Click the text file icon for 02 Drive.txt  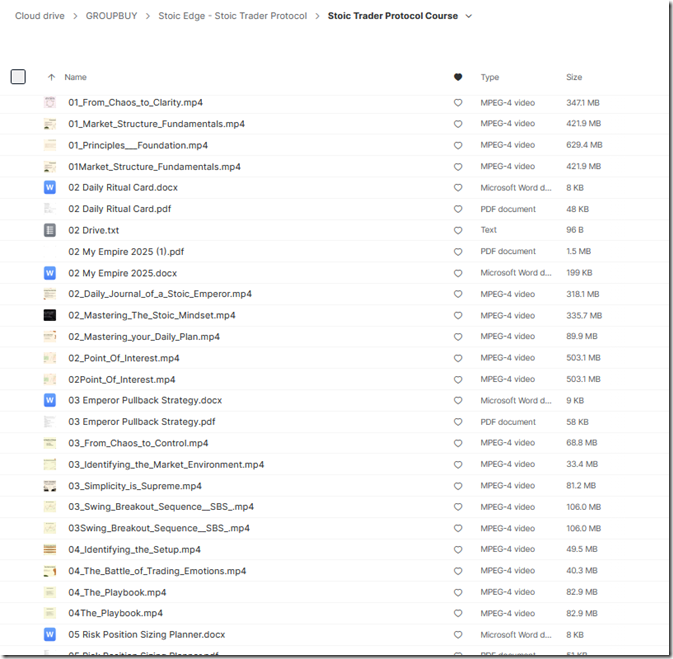click(x=50, y=230)
